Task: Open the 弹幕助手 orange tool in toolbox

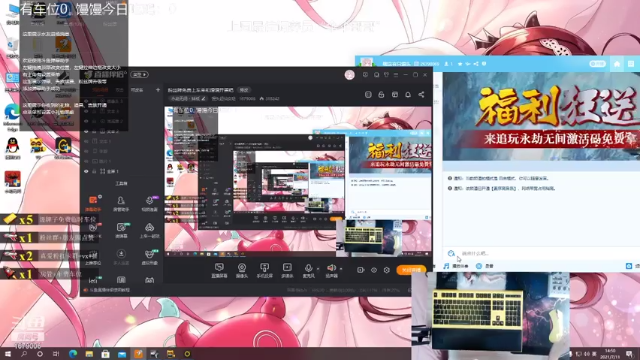Action: coord(93,203)
